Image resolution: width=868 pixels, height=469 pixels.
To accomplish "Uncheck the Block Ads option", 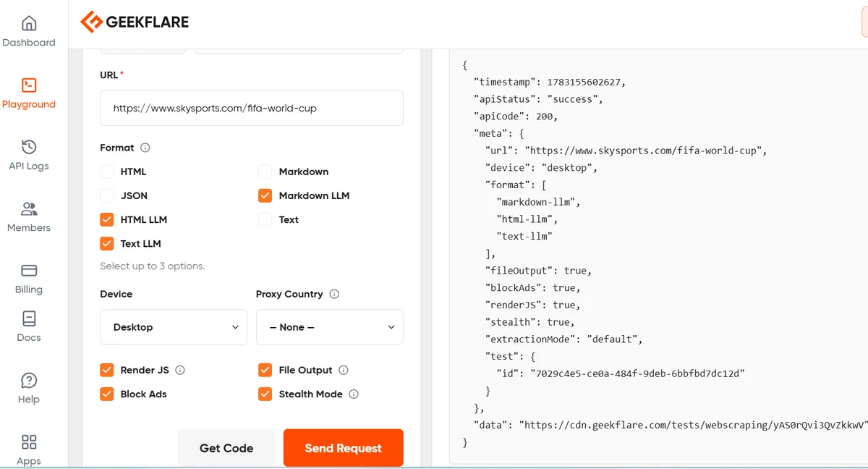I will pos(107,394).
